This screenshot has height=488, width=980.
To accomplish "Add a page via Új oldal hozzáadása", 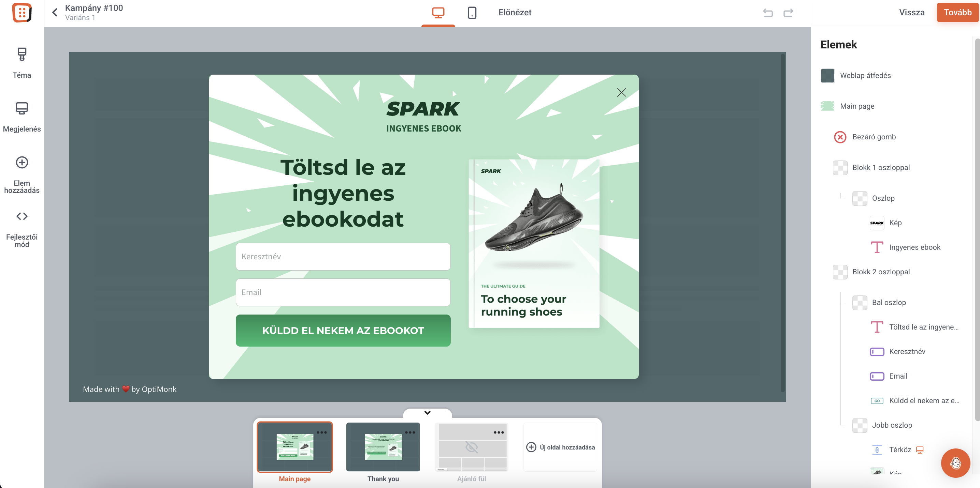I will coord(560,447).
